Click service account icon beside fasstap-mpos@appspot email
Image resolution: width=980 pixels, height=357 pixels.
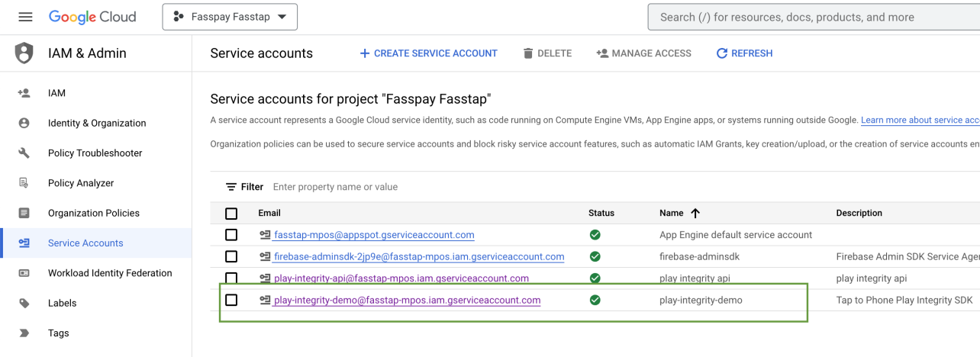265,235
